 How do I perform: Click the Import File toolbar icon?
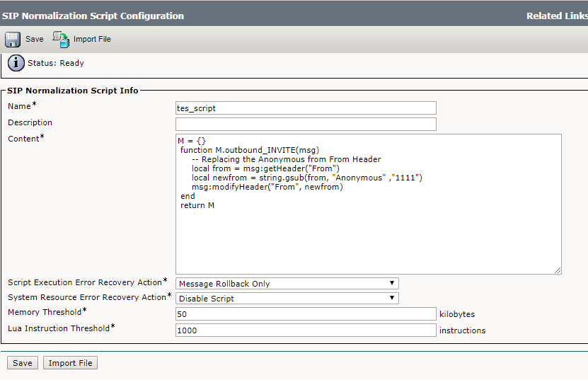(x=61, y=40)
